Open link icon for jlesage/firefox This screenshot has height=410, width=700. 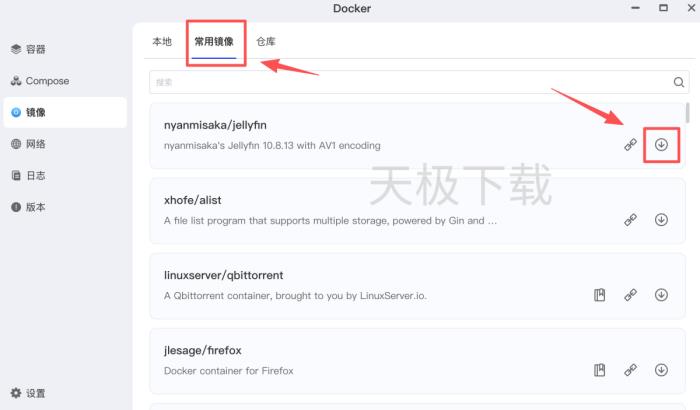[630, 370]
